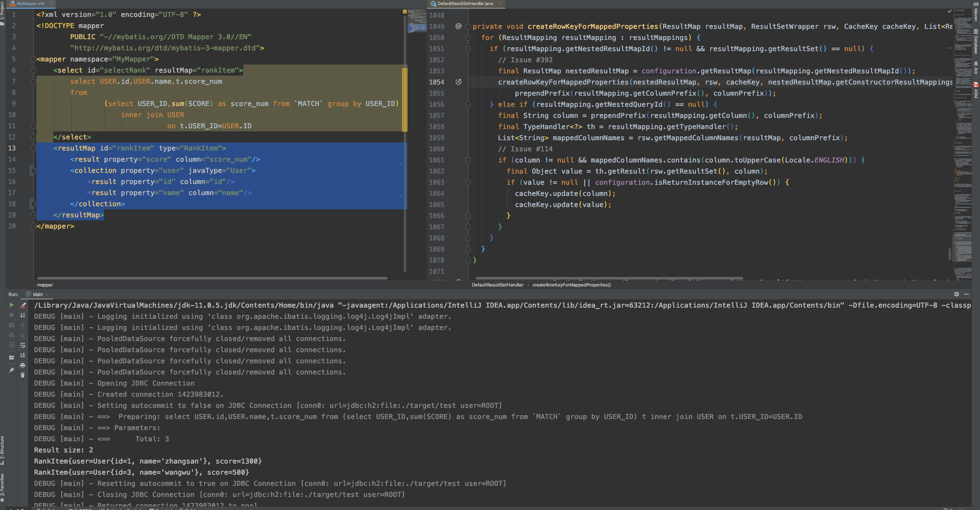This screenshot has height=510, width=980.
Task: Click the code minimap of MyMapper.xml
Action: coord(417,22)
